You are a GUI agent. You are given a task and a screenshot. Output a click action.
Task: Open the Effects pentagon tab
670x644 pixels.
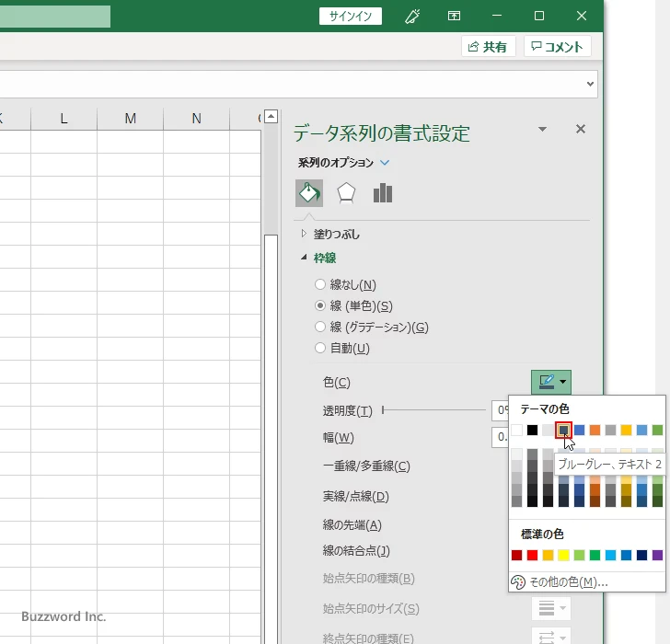(346, 193)
